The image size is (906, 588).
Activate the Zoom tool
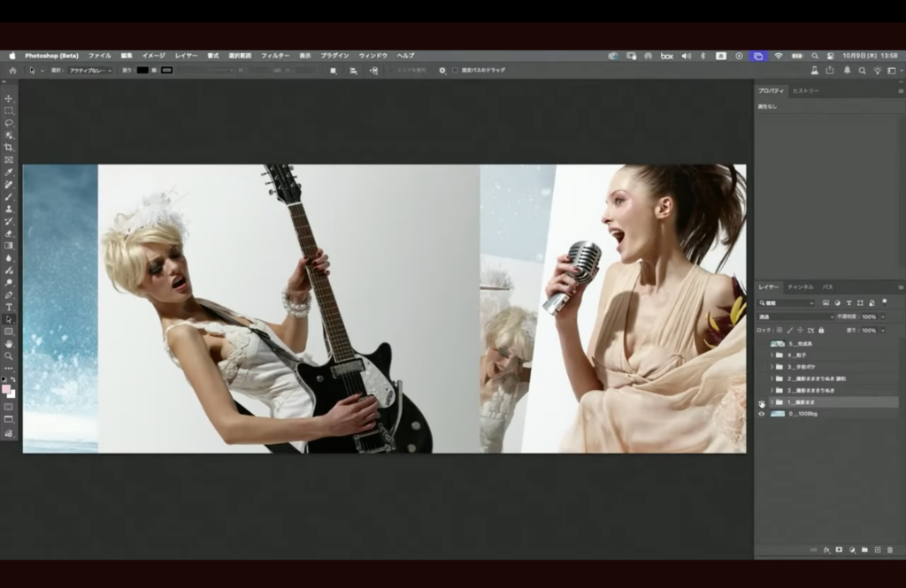click(x=9, y=355)
